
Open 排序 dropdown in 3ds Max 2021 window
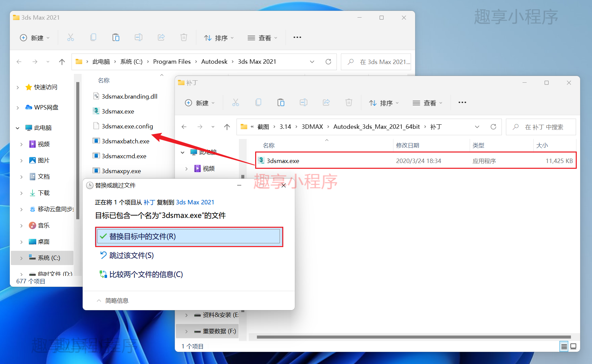click(x=219, y=38)
